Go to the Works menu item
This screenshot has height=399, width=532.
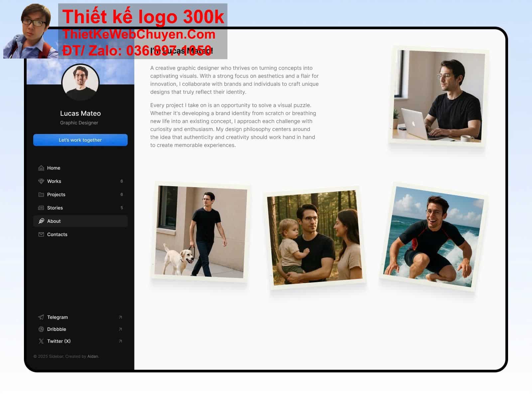click(54, 181)
